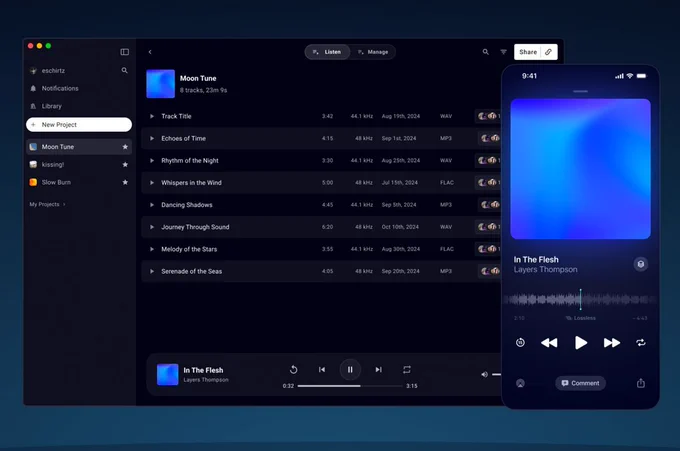Tap the fast-forward button on phone
680x451 pixels.
pos(612,343)
